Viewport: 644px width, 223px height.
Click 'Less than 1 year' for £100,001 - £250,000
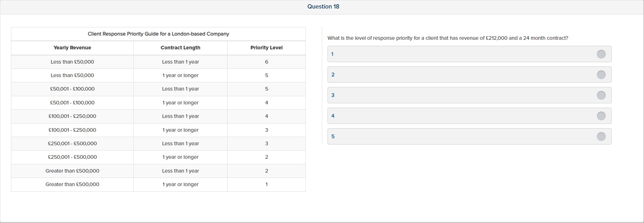(180, 116)
